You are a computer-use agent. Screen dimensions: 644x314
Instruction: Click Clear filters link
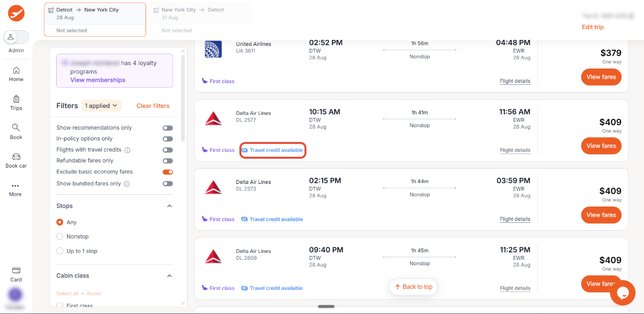pyautogui.click(x=153, y=106)
